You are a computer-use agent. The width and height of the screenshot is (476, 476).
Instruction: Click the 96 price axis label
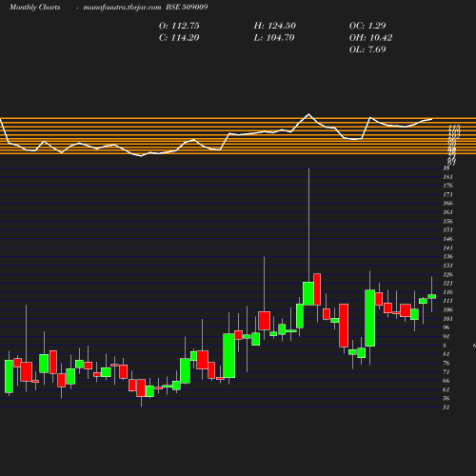pyautogui.click(x=446, y=327)
